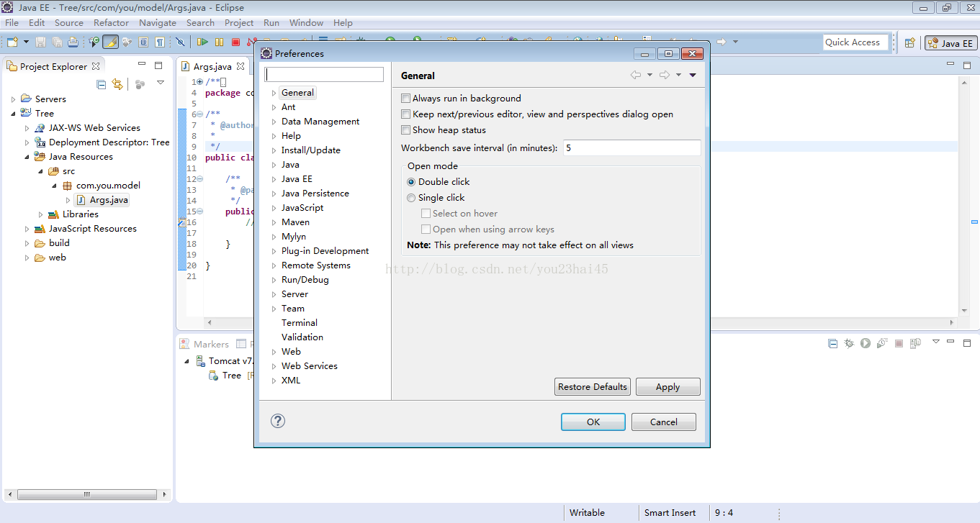This screenshot has width=980, height=523.
Task: Click the Show Whitespace Characters pilcrow icon
Action: click(159, 42)
